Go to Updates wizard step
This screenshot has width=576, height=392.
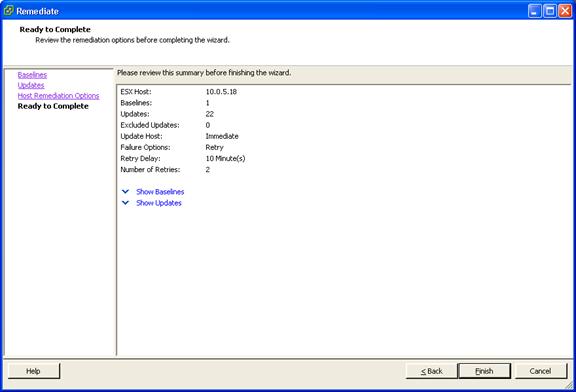[31, 85]
